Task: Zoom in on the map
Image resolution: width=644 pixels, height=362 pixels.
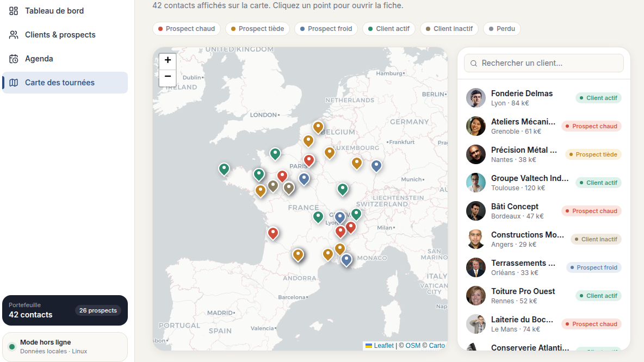Action: (x=168, y=60)
